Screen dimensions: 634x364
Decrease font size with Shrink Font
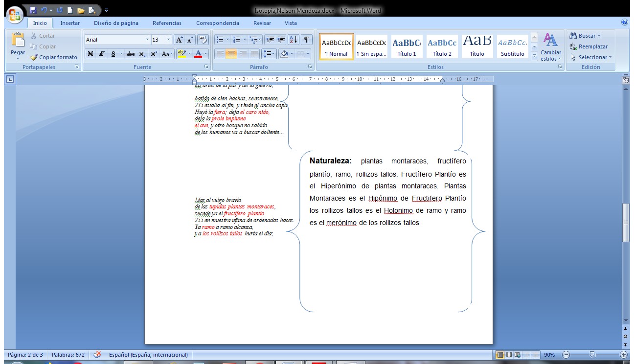click(x=190, y=40)
